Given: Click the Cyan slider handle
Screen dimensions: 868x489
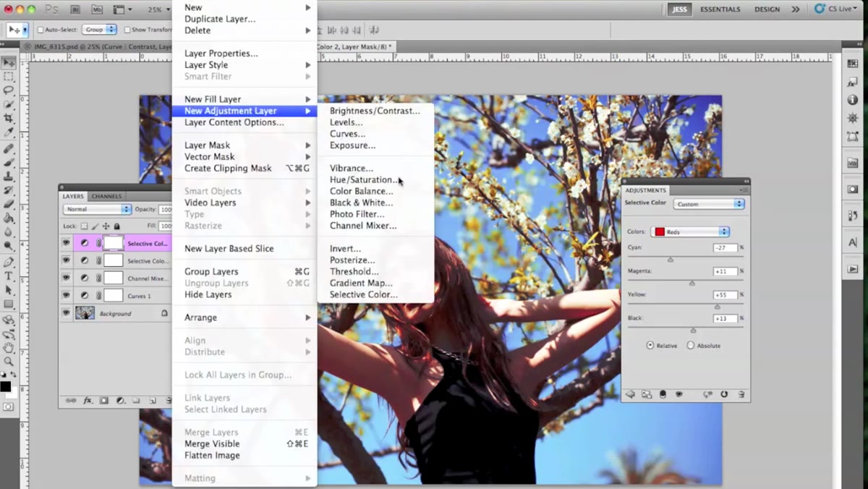Looking at the screenshot, I should [671, 259].
